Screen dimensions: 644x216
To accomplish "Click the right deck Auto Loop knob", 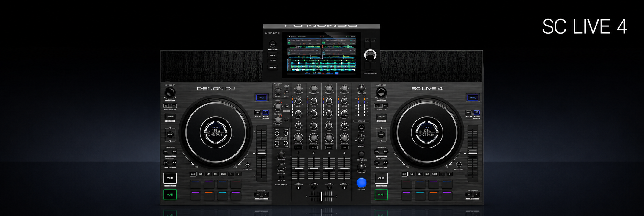I will 381,92.
